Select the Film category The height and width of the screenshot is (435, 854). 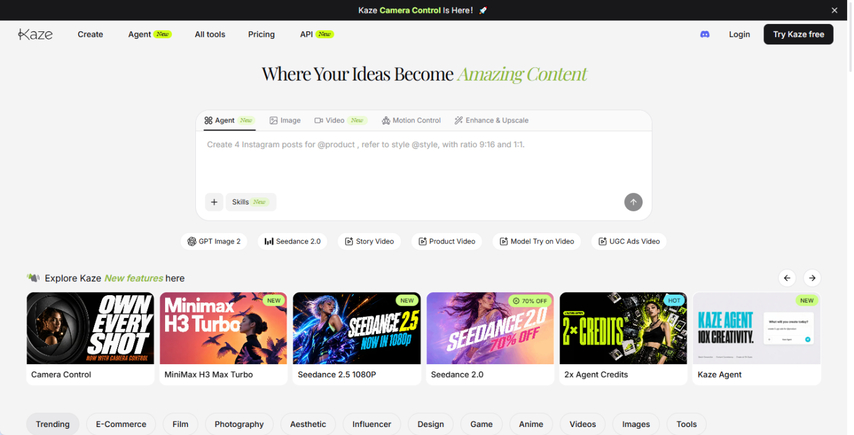(180, 424)
